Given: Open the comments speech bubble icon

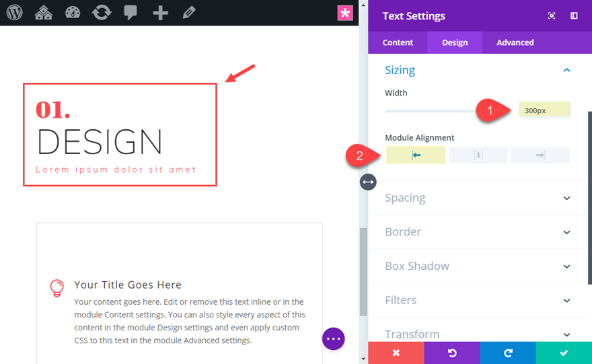Looking at the screenshot, I should (x=131, y=13).
